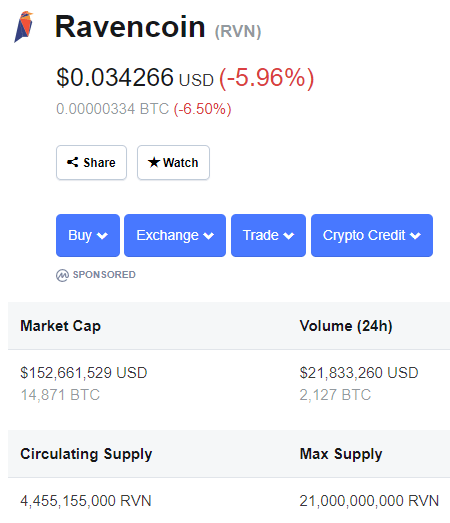The width and height of the screenshot is (450, 523).
Task: Select the RVN ticker symbol
Action: (x=238, y=32)
